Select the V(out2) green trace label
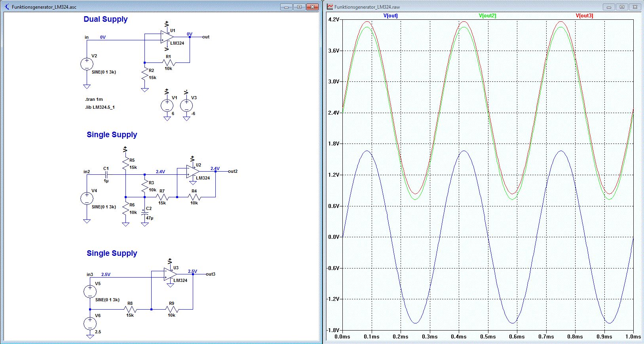The width and height of the screenshot is (644, 344). point(487,16)
